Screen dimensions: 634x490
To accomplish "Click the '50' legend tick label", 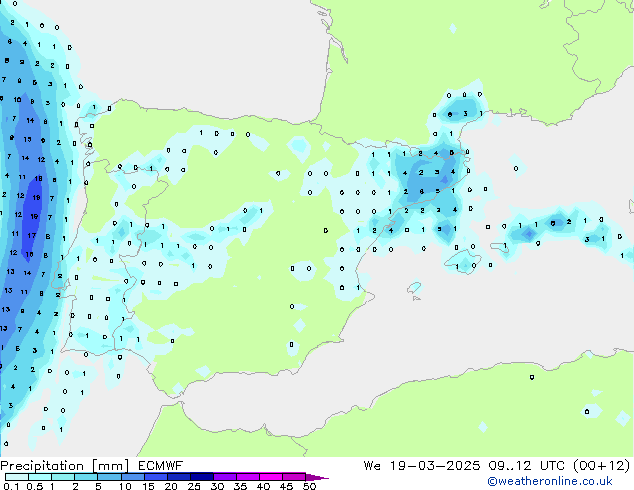I will pyautogui.click(x=309, y=486).
